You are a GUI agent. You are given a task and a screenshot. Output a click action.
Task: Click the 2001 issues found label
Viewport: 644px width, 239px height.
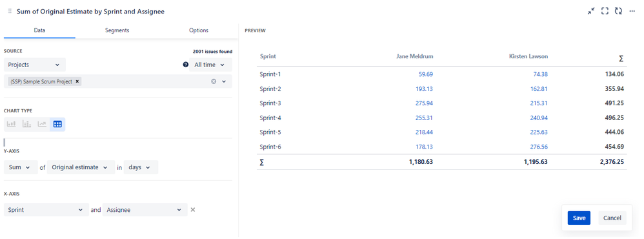(x=212, y=52)
